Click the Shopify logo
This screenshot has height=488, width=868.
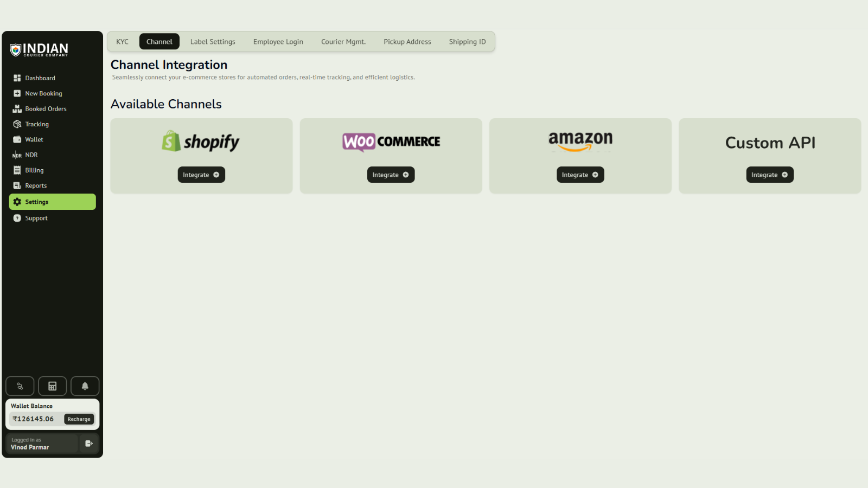click(x=201, y=142)
